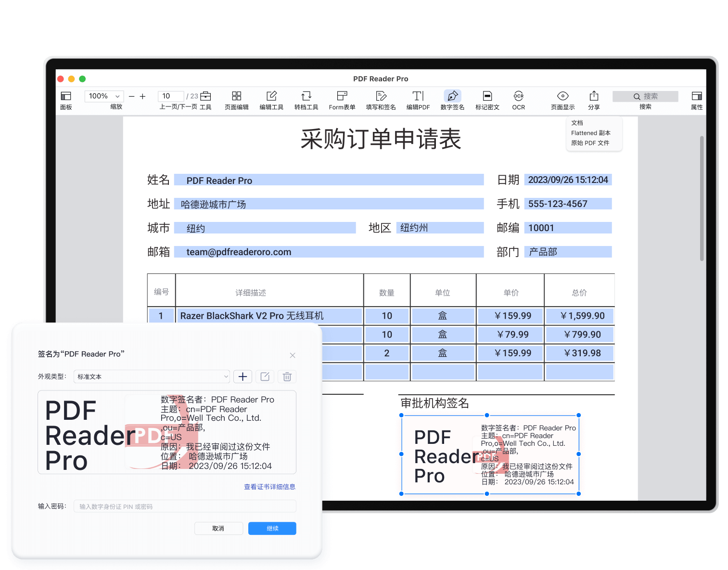Click the 邮箱 field team@pdfreaderoro.com
Viewport: 728px width, 570px height.
click(x=329, y=252)
